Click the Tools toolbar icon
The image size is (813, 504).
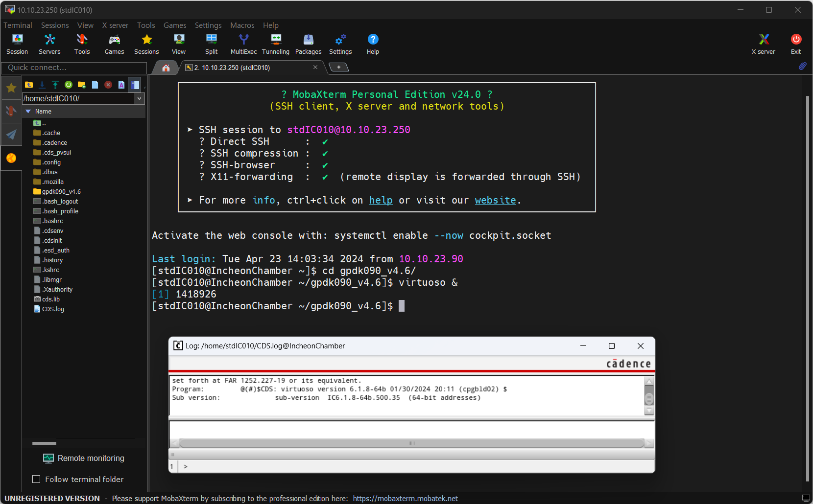[82, 44]
